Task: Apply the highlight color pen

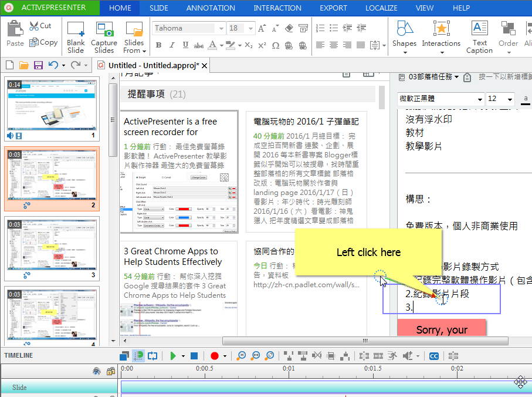Action: 231,45
